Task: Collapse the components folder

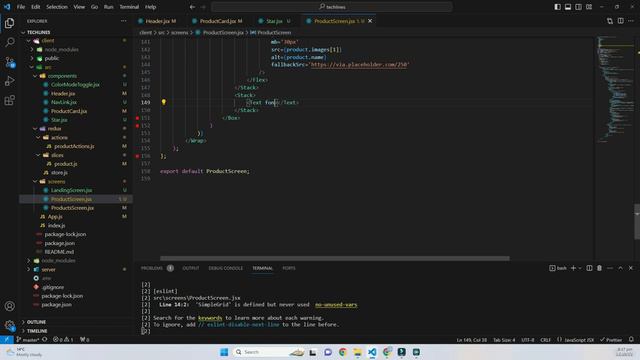Action: pyautogui.click(x=36, y=76)
